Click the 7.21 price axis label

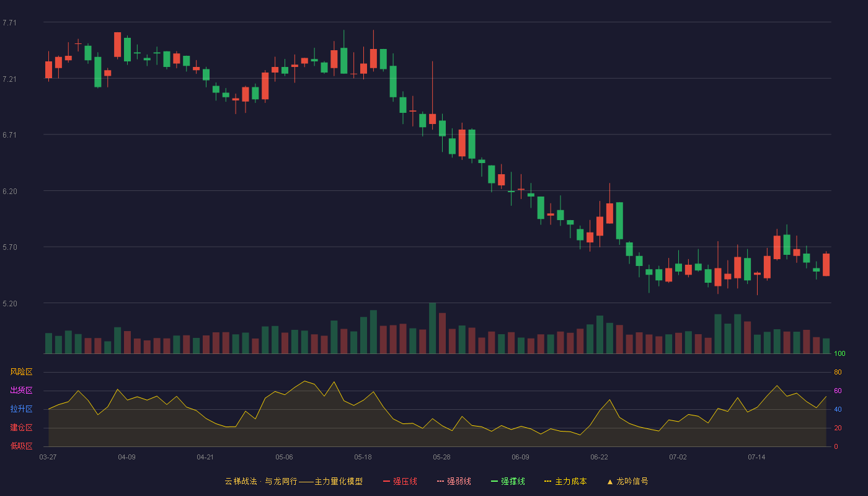(x=9, y=79)
